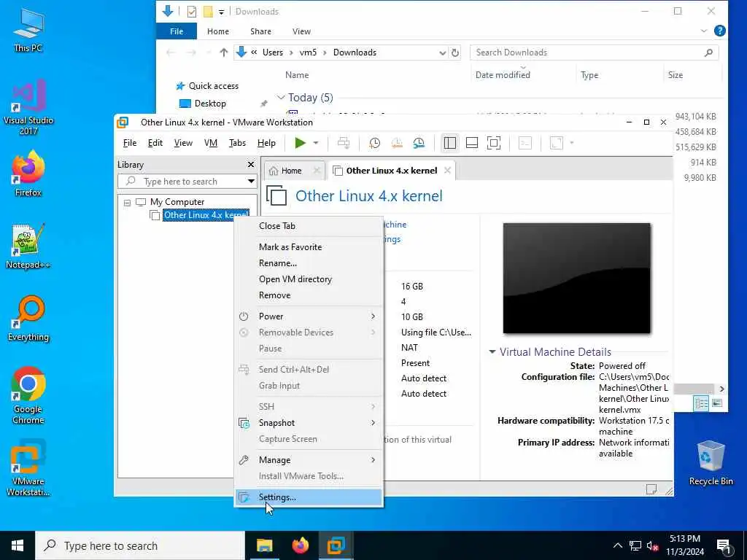Click the 16 GB memory value
The height and width of the screenshot is (560, 747).
click(412, 287)
